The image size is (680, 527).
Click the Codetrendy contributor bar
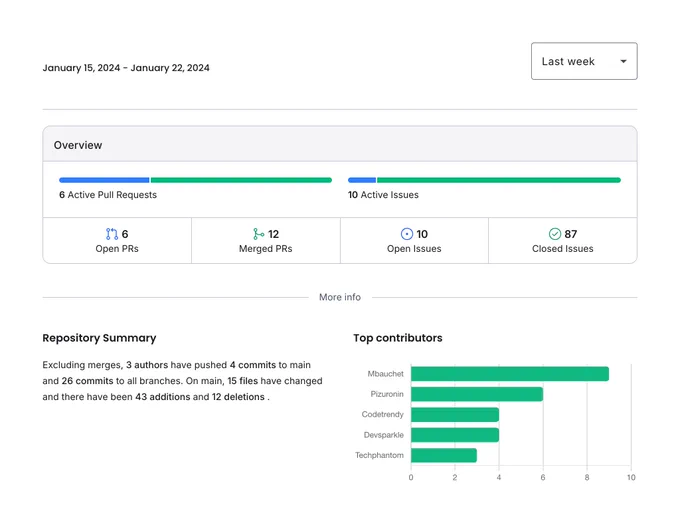click(x=455, y=415)
